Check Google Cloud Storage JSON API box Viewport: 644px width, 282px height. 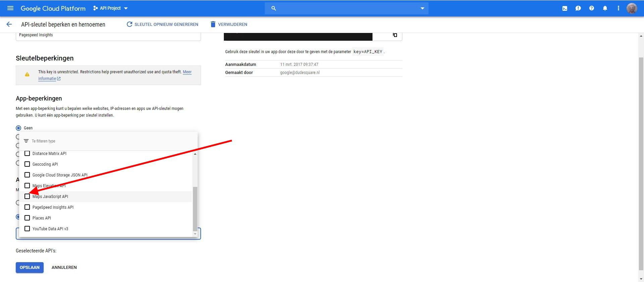27,175
